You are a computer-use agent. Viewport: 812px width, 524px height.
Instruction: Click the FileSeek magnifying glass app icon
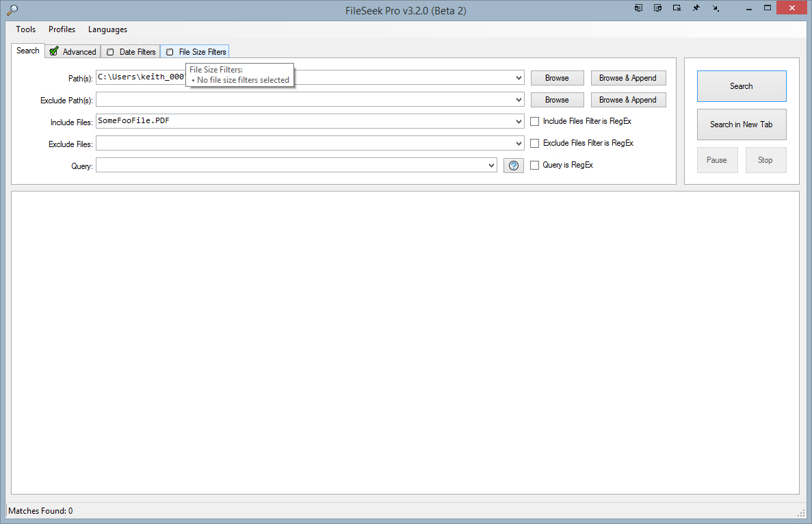tap(11, 10)
